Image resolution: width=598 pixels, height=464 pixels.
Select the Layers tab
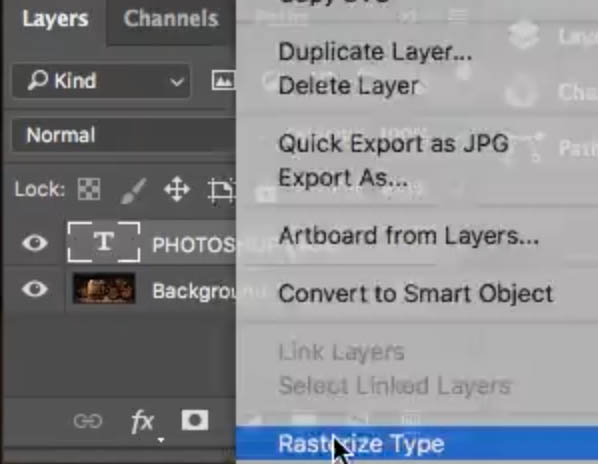pyautogui.click(x=55, y=19)
